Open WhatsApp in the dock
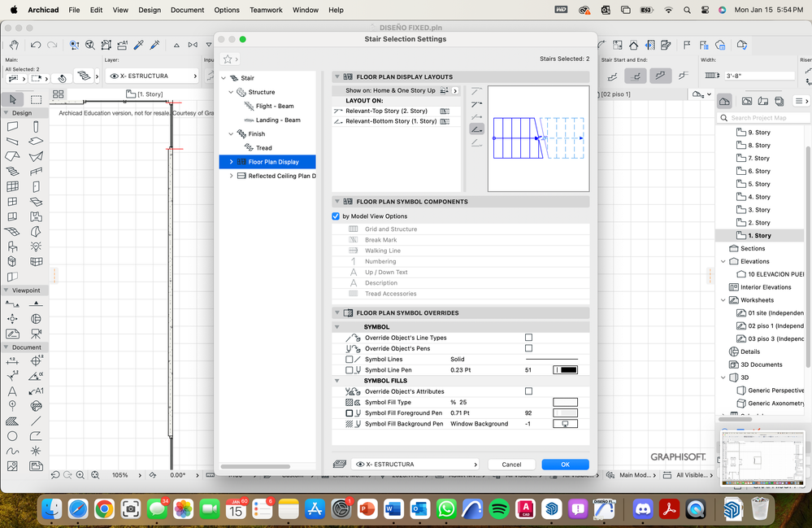 [445, 509]
